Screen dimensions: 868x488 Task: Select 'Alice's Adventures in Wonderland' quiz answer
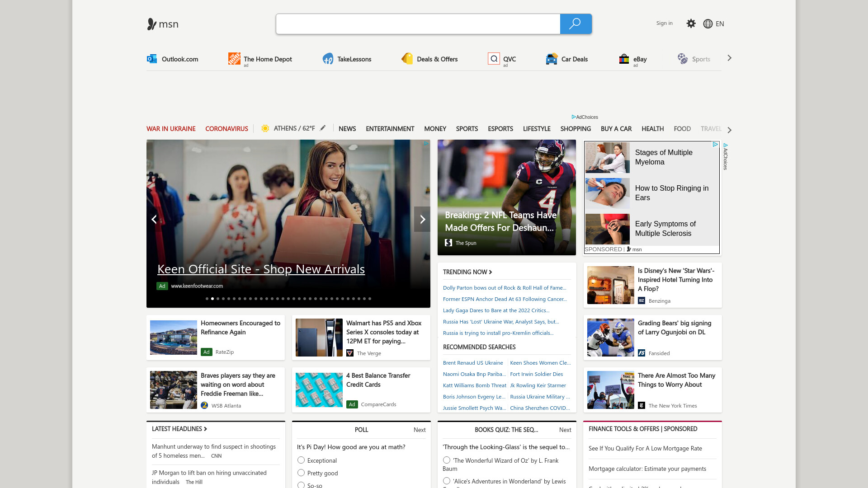[447, 481]
